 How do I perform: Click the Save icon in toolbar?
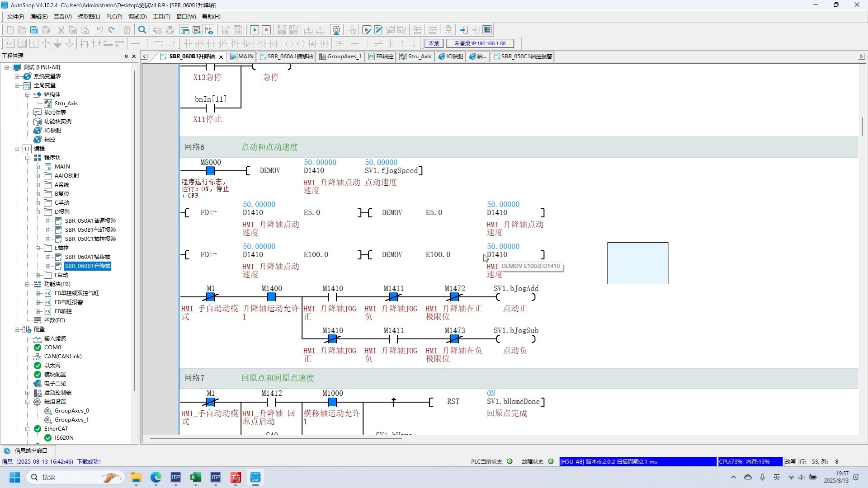pos(34,30)
